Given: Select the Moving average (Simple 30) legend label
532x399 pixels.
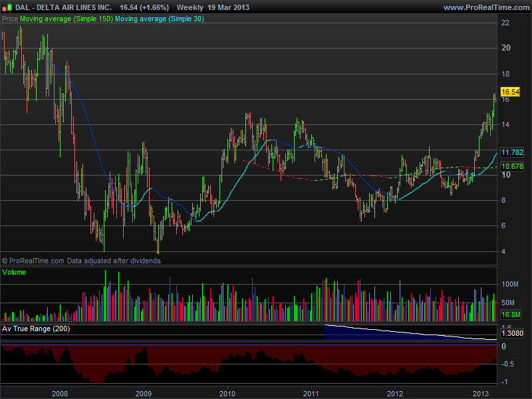Looking at the screenshot, I should coord(160,19).
